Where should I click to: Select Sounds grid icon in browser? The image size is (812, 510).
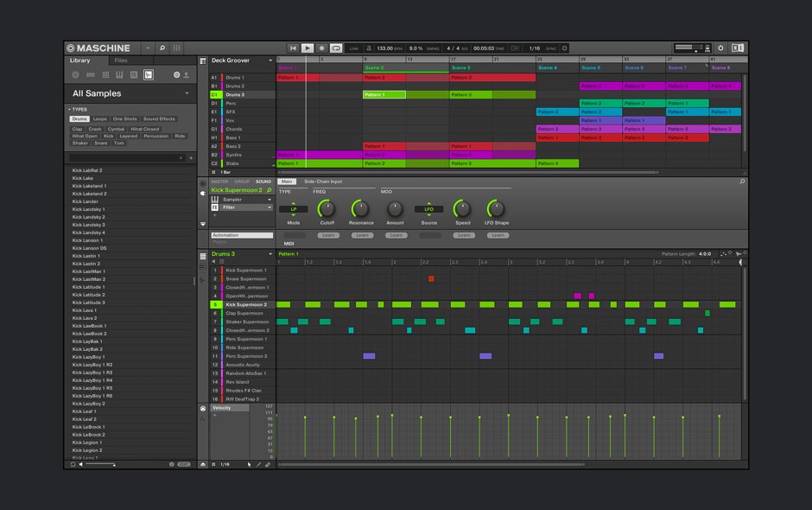point(105,74)
